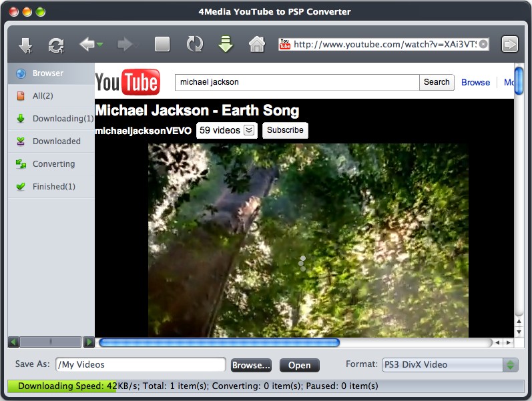Open the Downloaded list
Screen dimensions: 532x401
coord(51,141)
